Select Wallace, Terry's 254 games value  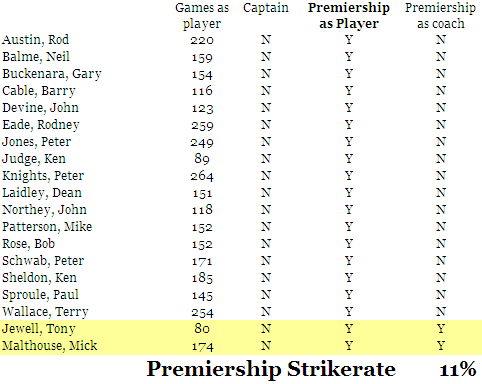202,312
